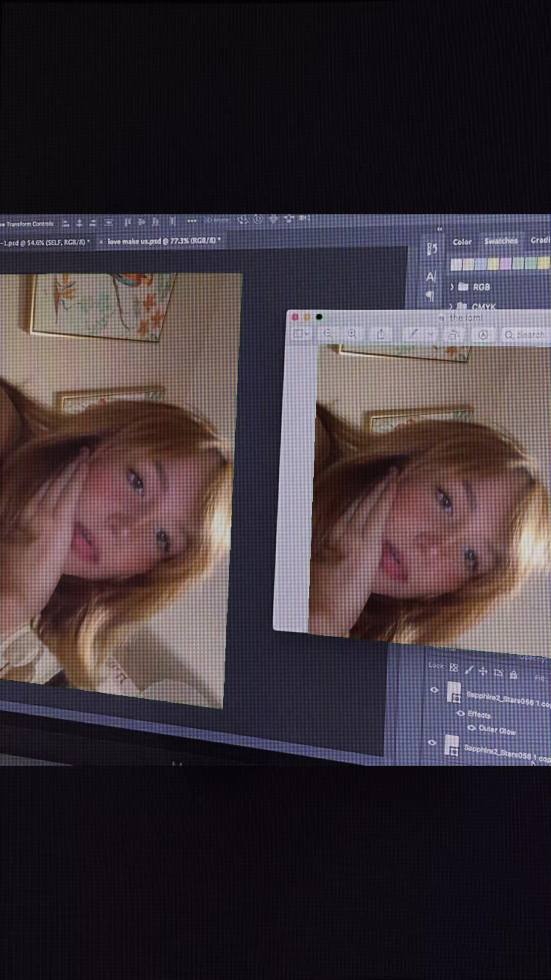Screen dimensions: 551x980
Task: Select 3D orbit camera icon
Action: pos(243,220)
